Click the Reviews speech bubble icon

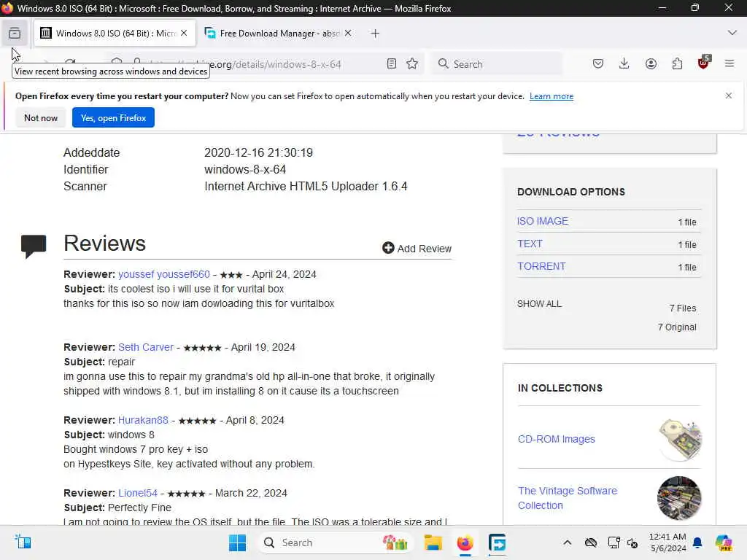click(34, 246)
